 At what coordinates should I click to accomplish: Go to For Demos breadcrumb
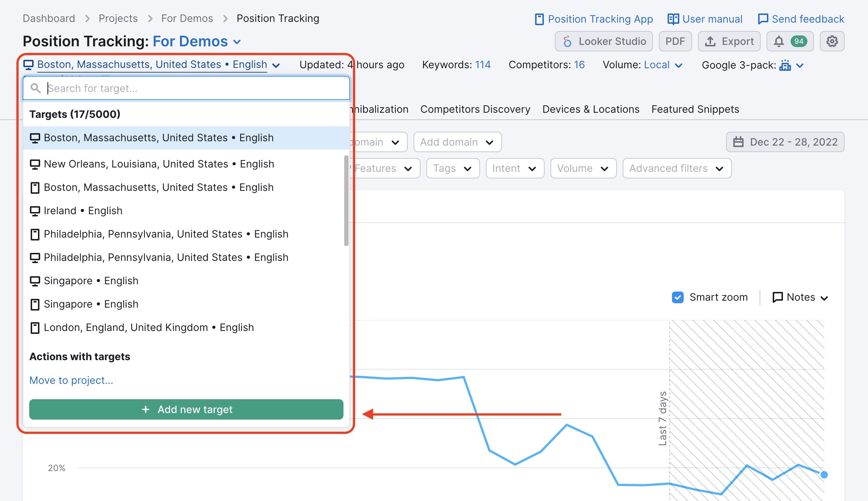pyautogui.click(x=187, y=18)
